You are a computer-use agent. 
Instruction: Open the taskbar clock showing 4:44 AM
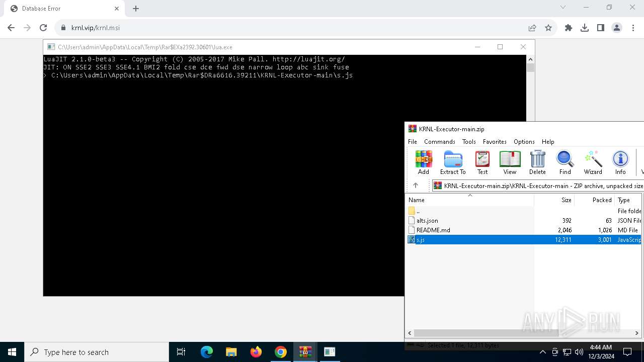tap(600, 352)
